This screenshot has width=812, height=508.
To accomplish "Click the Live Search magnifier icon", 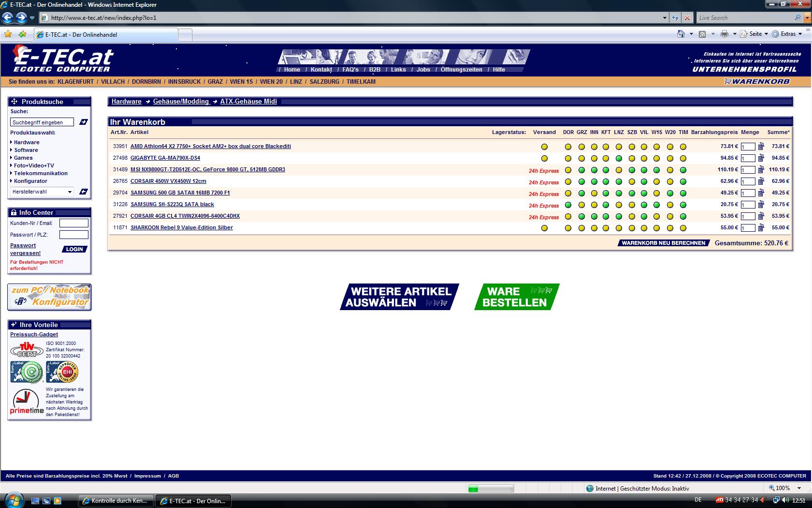I will click(x=797, y=17).
